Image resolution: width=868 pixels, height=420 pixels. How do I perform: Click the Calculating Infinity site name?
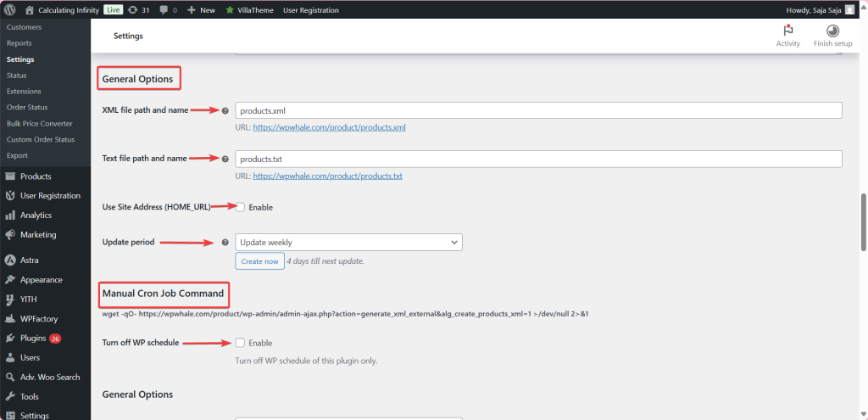click(69, 10)
